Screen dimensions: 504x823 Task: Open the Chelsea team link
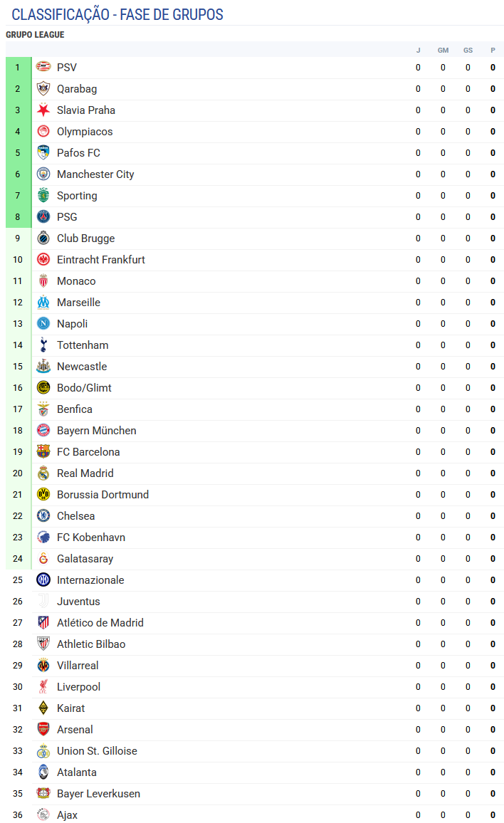coord(76,516)
